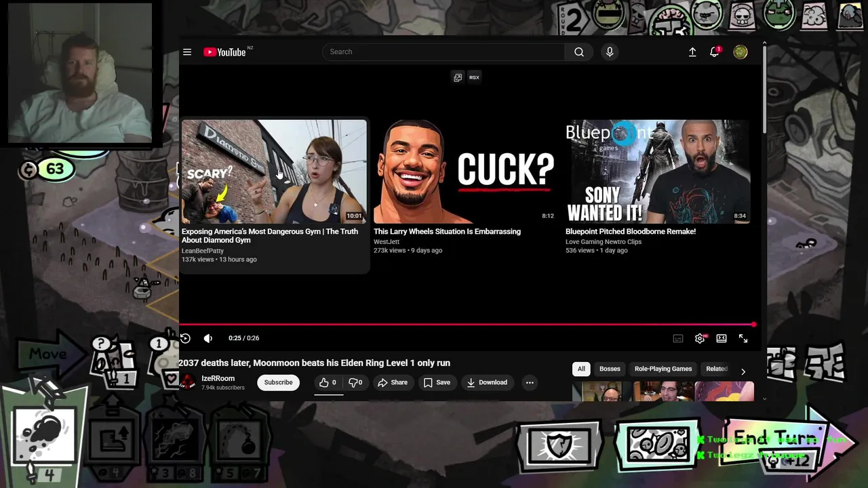The width and height of the screenshot is (868, 488).
Task: Select the Related filter chip
Action: pos(717,369)
